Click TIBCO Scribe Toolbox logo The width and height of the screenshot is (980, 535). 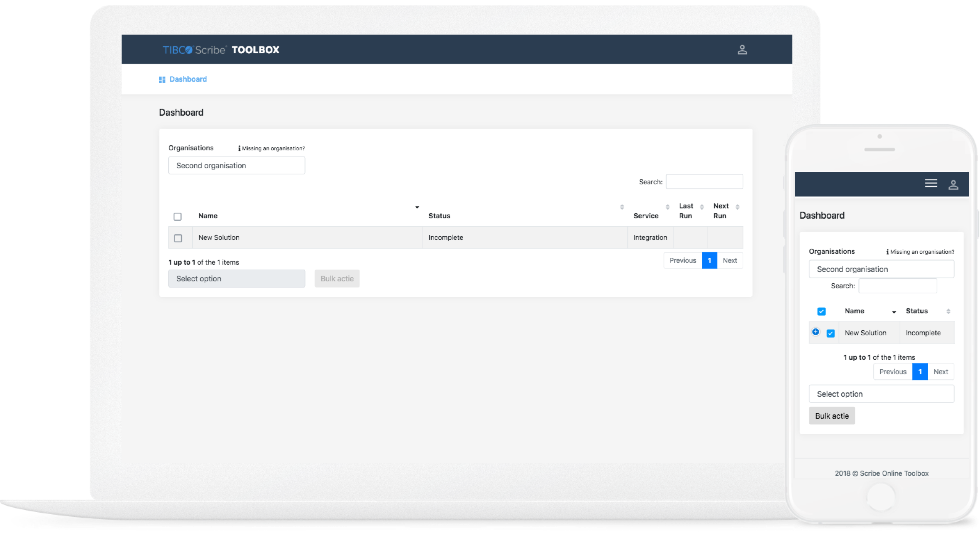[221, 50]
